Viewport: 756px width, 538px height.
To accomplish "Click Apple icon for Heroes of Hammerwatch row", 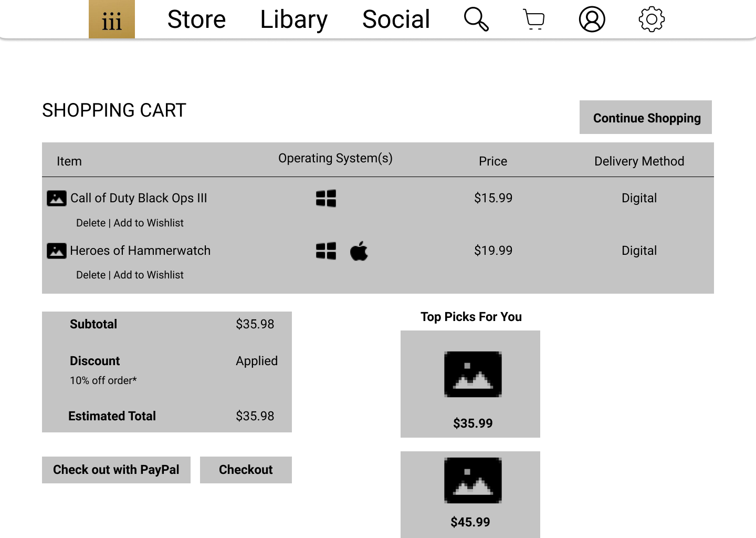I will coord(359,251).
